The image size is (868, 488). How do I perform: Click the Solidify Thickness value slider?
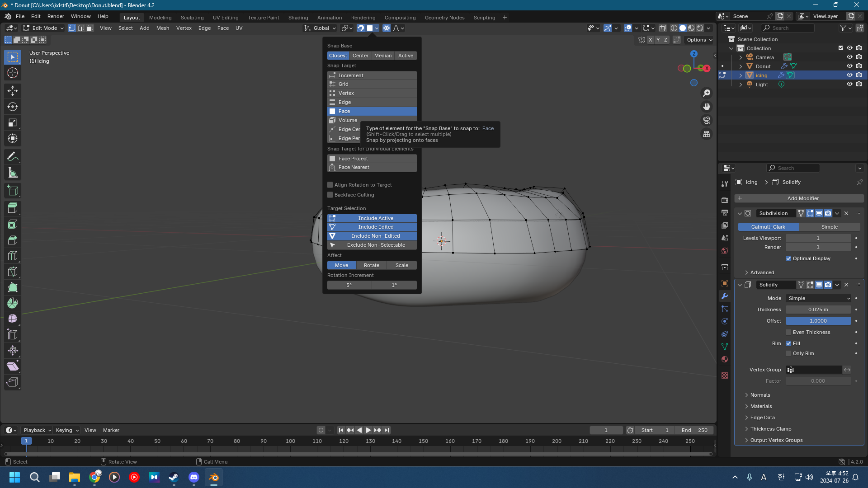click(818, 310)
